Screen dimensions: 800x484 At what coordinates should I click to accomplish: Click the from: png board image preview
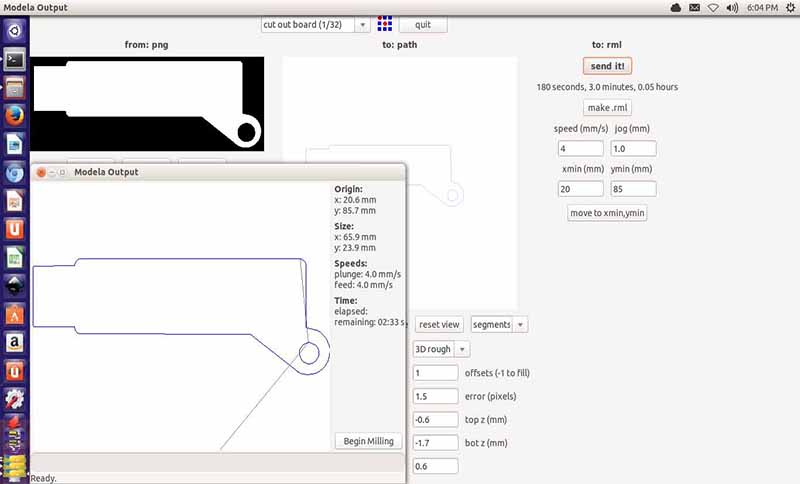(147, 104)
